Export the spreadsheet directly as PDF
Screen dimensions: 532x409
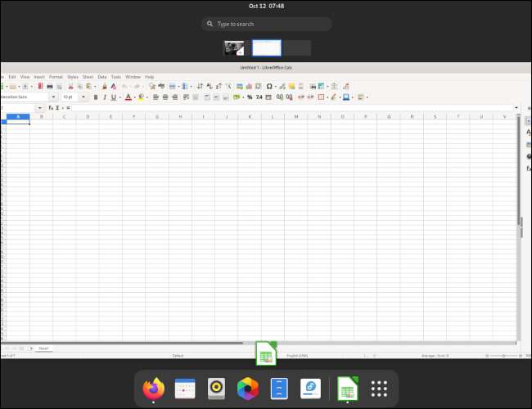pos(40,86)
